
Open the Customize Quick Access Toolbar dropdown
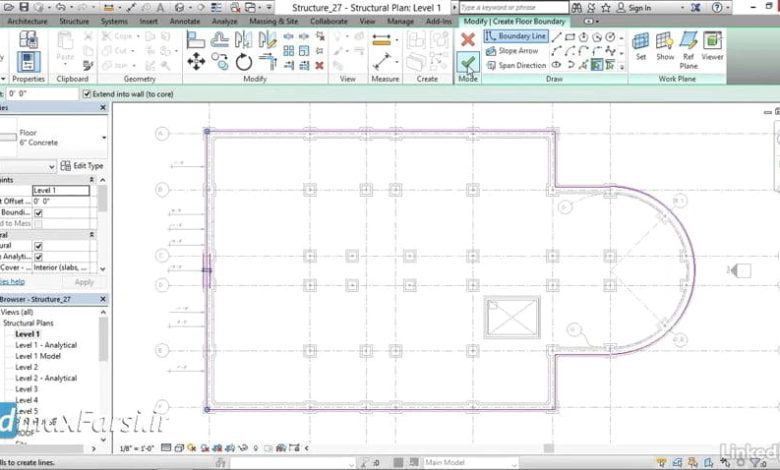[x=269, y=7]
